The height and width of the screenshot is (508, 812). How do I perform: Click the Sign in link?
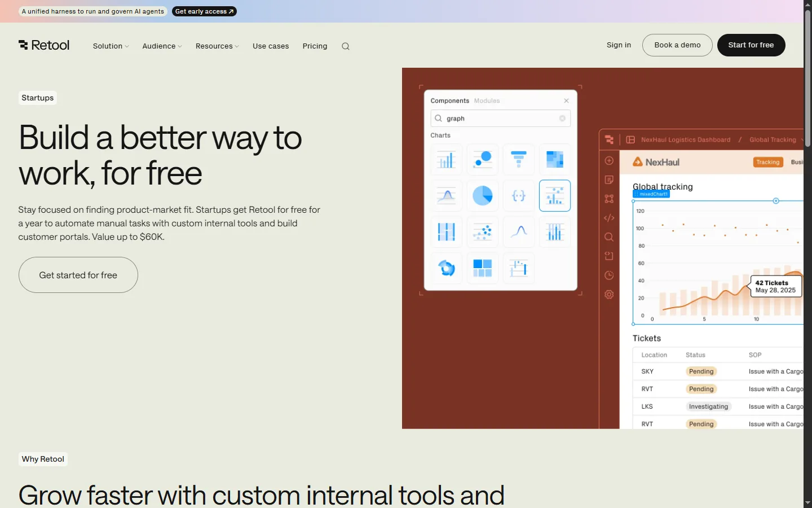click(x=619, y=45)
